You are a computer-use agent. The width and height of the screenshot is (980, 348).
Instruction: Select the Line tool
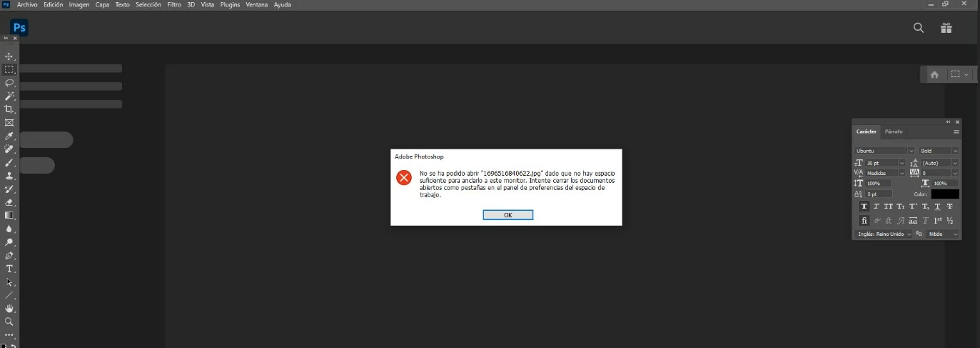tap(9, 295)
